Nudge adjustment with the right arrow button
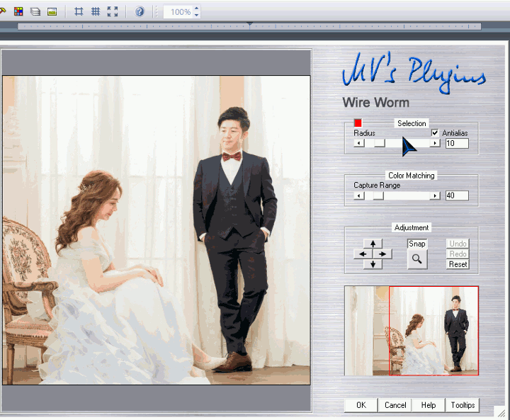This screenshot has width=510, height=420. pos(382,254)
